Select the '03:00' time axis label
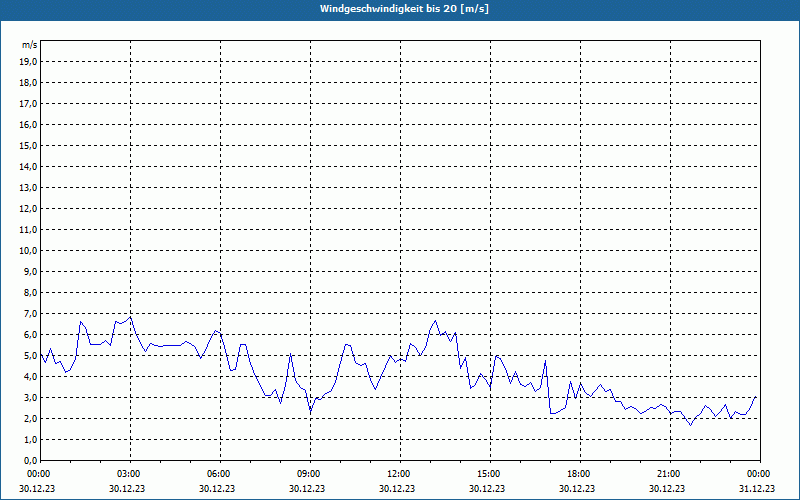This screenshot has height=500, width=800. [x=131, y=474]
